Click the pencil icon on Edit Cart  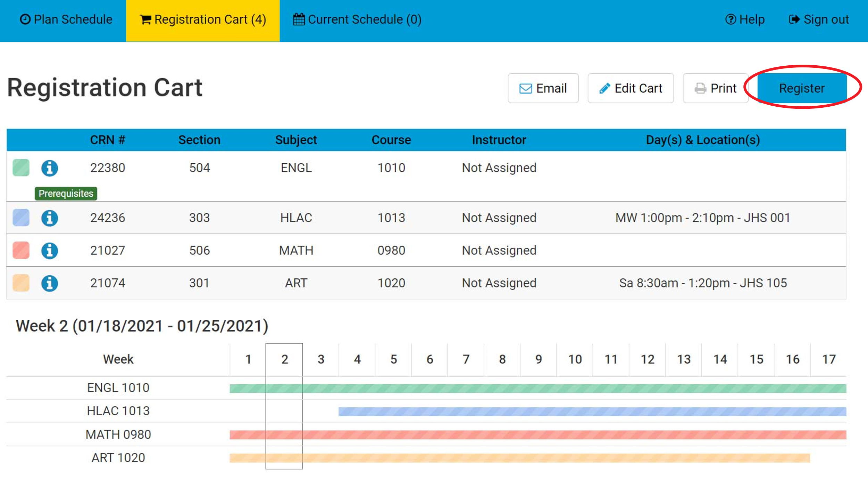(x=604, y=88)
